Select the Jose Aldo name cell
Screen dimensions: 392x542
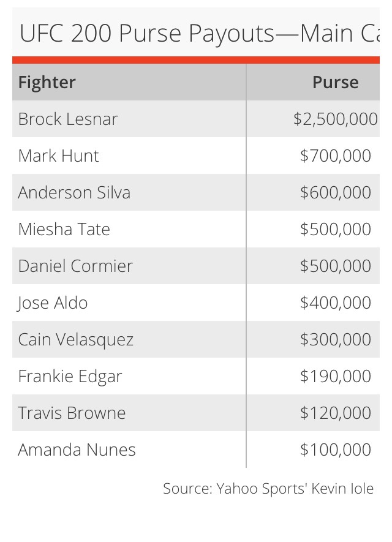[x=53, y=303]
